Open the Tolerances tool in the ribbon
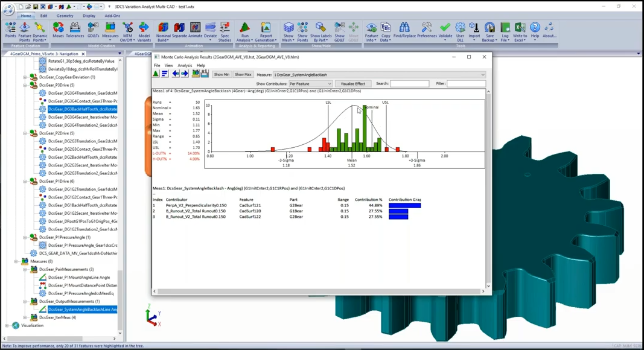 (x=75, y=30)
